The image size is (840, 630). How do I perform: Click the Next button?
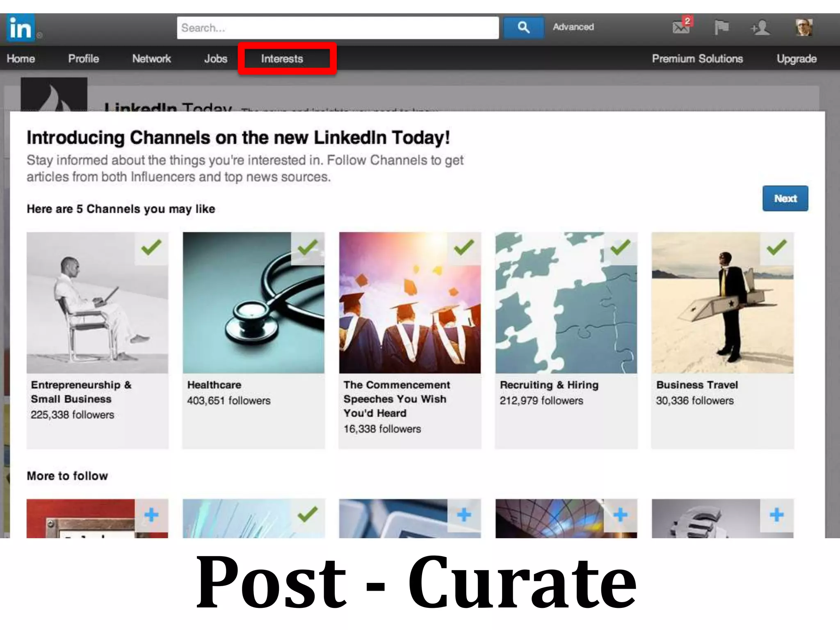pyautogui.click(x=785, y=199)
